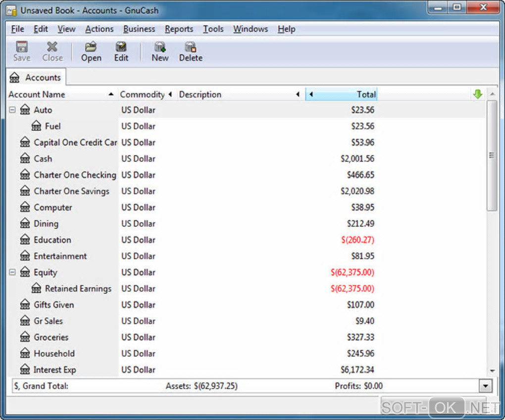Screen dimensions: 505x420
Task: Open the File menu
Action: (x=17, y=29)
